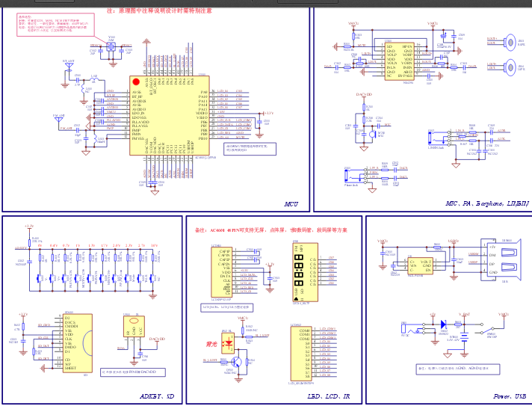Click the IR receiver component
This screenshot has width=532, height=409.
coord(134,327)
